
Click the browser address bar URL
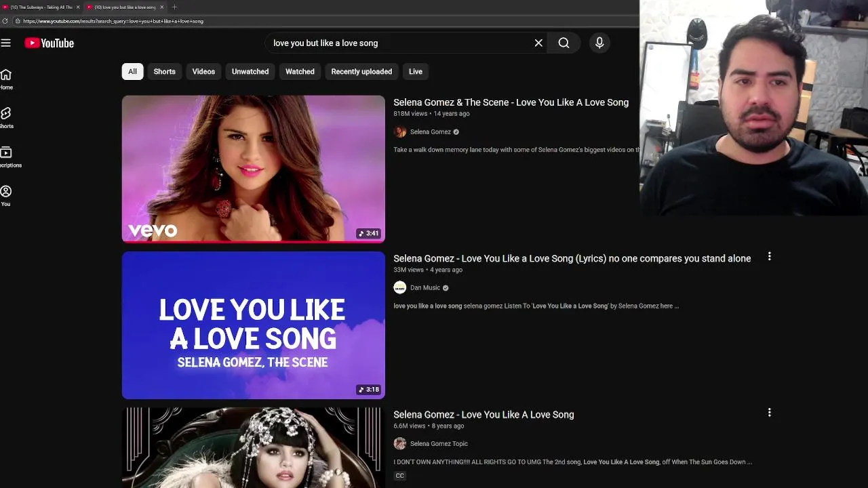113,21
